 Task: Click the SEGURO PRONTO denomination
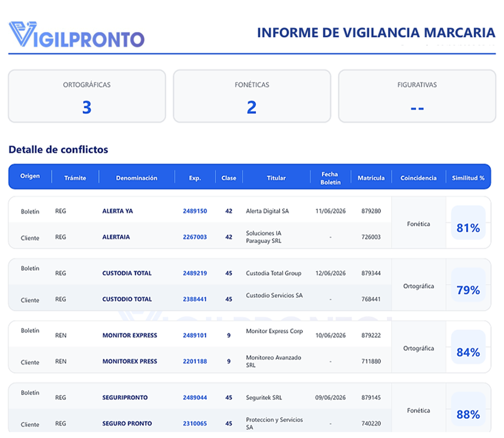click(x=127, y=423)
